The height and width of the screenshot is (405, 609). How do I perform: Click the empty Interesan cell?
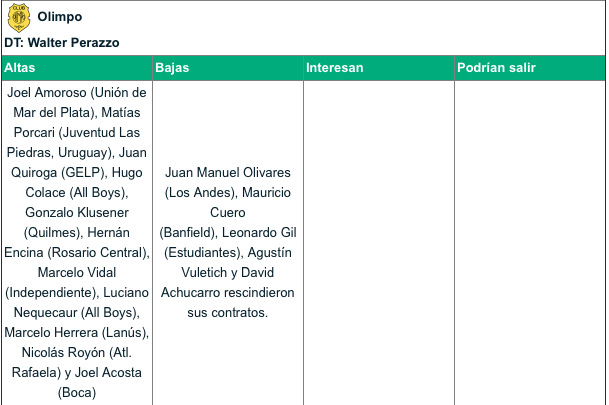pos(379,243)
